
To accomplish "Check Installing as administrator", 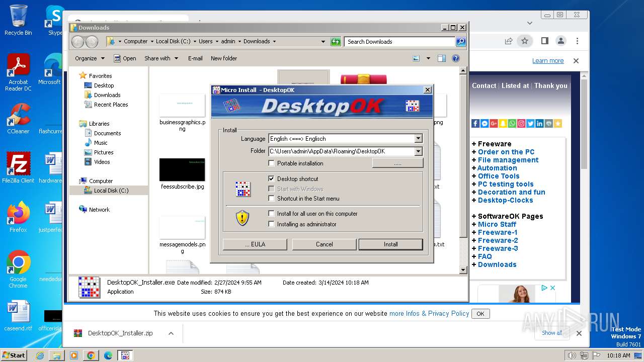I will [272, 224].
